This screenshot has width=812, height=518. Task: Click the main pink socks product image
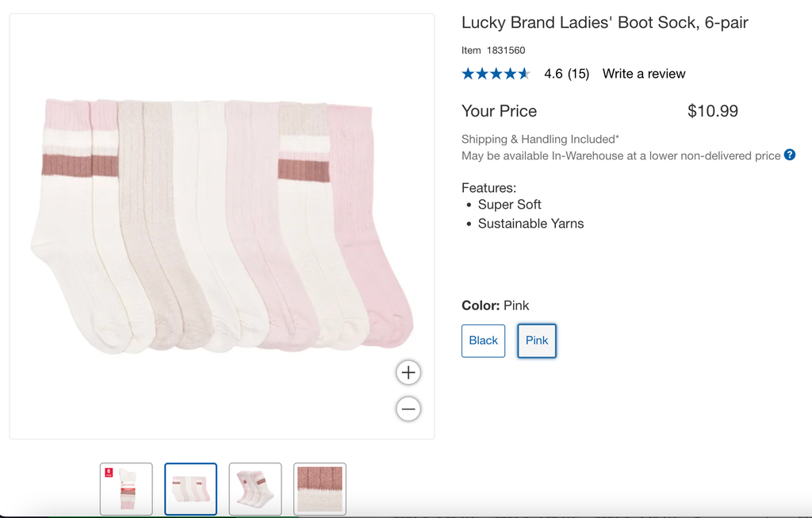click(x=222, y=226)
